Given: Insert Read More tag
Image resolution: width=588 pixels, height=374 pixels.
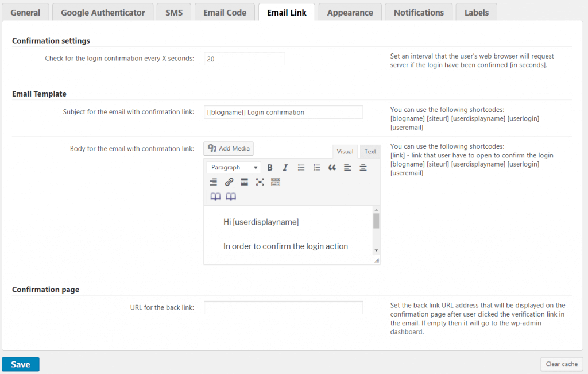Looking at the screenshot, I should pyautogui.click(x=245, y=182).
